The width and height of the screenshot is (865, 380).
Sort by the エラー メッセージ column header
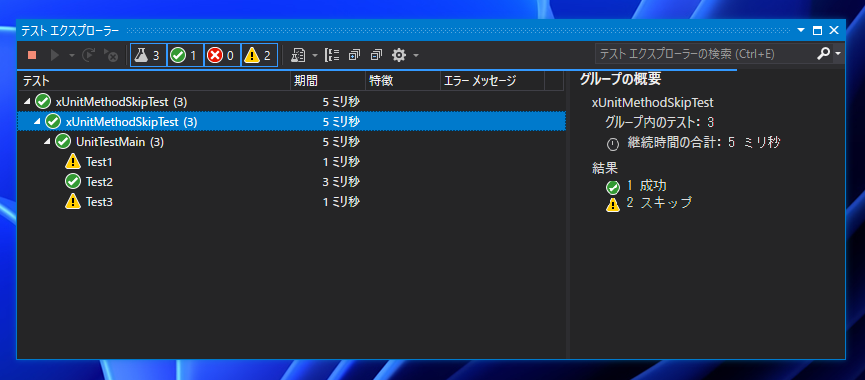pos(493,81)
